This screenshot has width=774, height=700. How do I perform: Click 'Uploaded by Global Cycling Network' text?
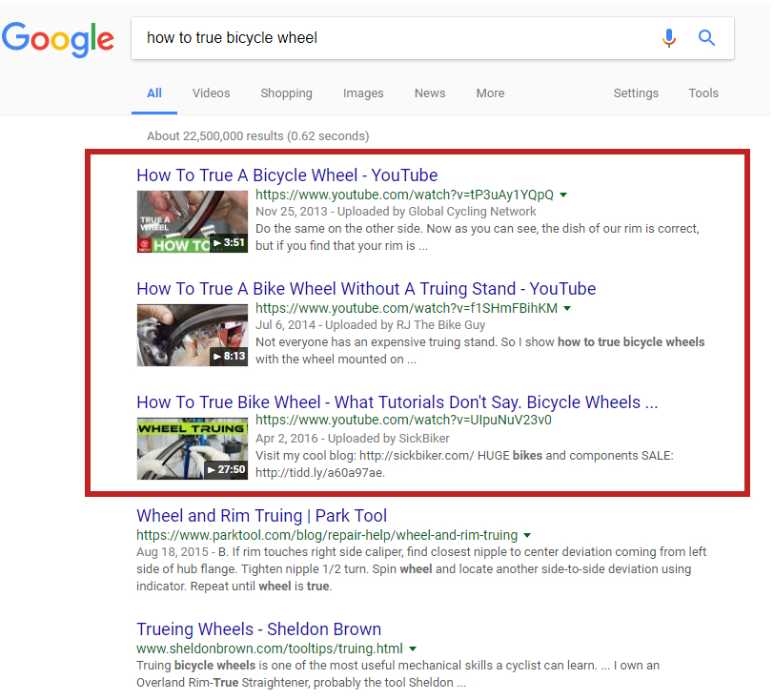click(437, 212)
